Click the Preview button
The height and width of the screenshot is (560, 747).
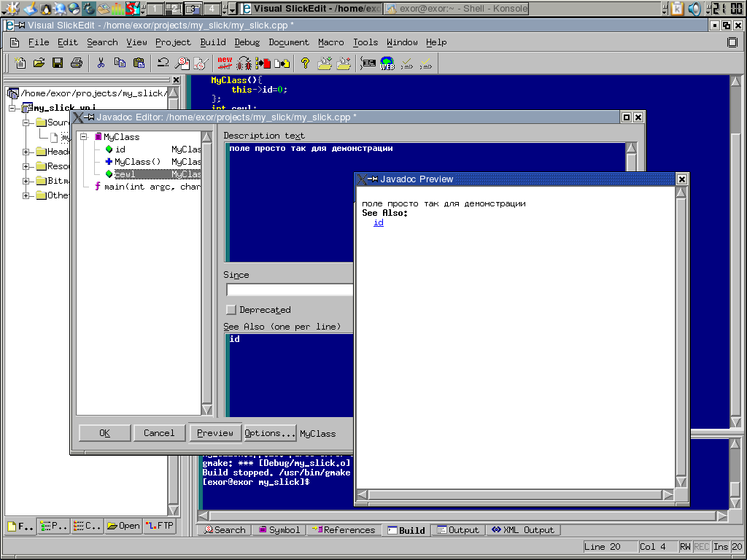[x=215, y=433]
